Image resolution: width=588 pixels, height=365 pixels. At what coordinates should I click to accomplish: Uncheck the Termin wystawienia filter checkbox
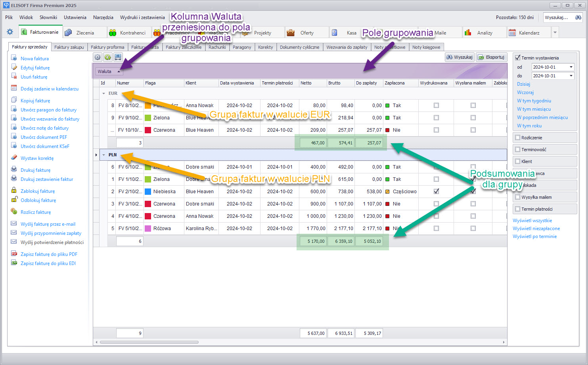pos(517,58)
